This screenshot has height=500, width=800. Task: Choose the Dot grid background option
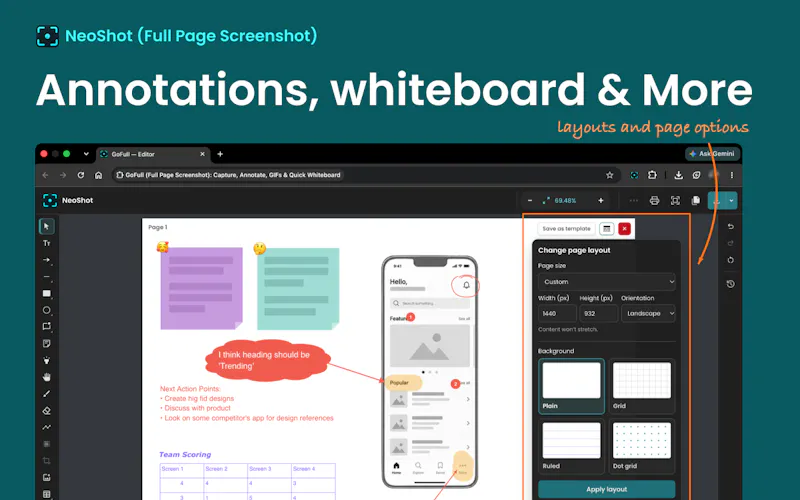click(642, 446)
